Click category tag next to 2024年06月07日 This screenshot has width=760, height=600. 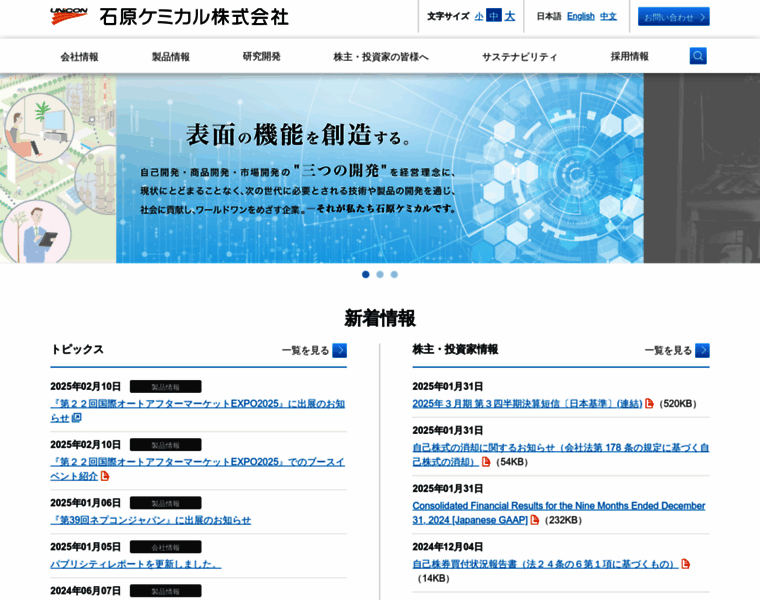[165, 590]
